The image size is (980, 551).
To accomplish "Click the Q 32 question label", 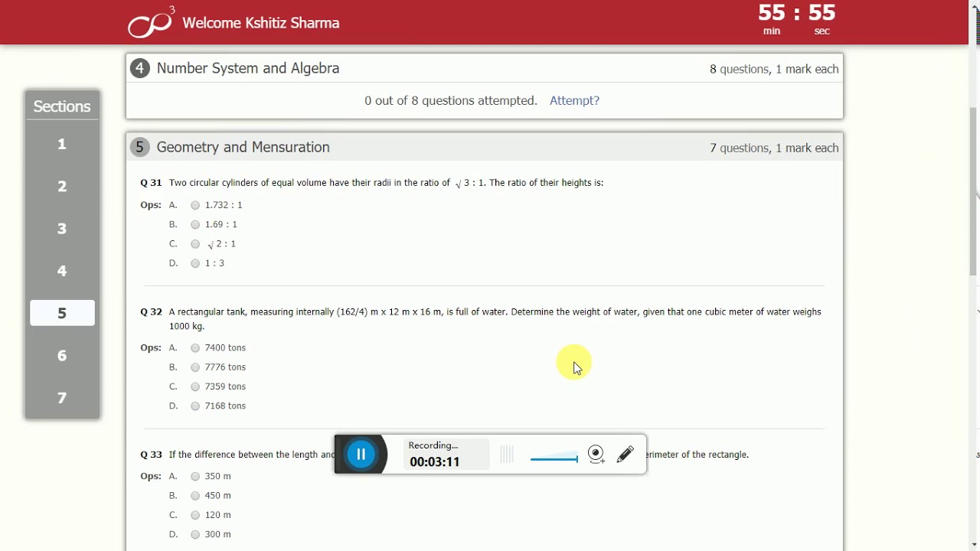I will [x=151, y=312].
